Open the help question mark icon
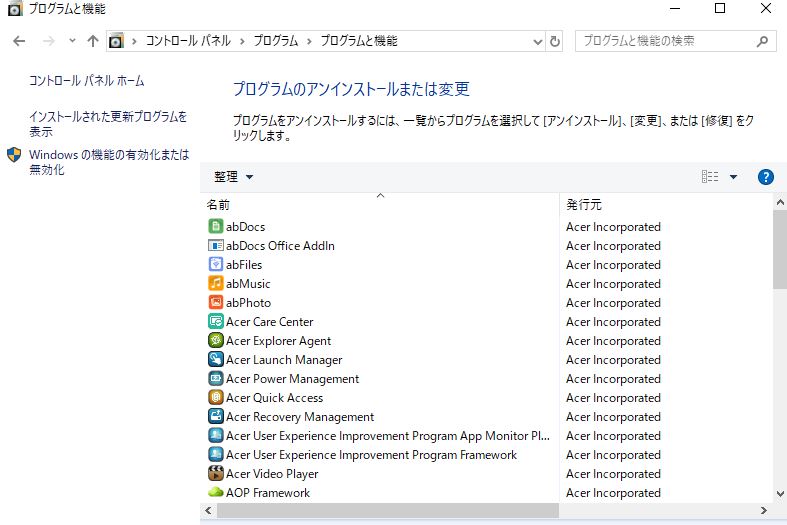The image size is (787, 525). (766, 177)
